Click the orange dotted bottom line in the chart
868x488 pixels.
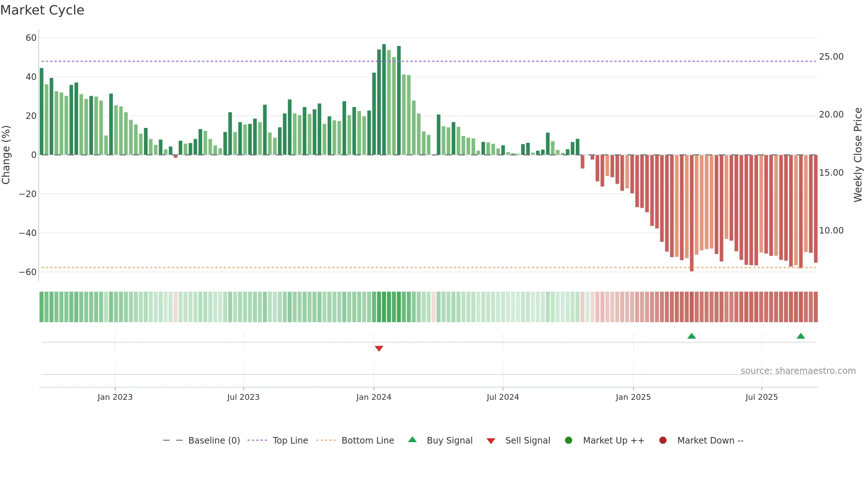click(429, 267)
